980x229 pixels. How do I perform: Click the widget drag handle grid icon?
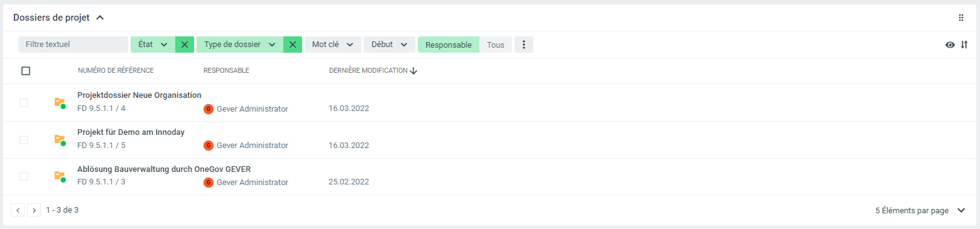pos(961,18)
